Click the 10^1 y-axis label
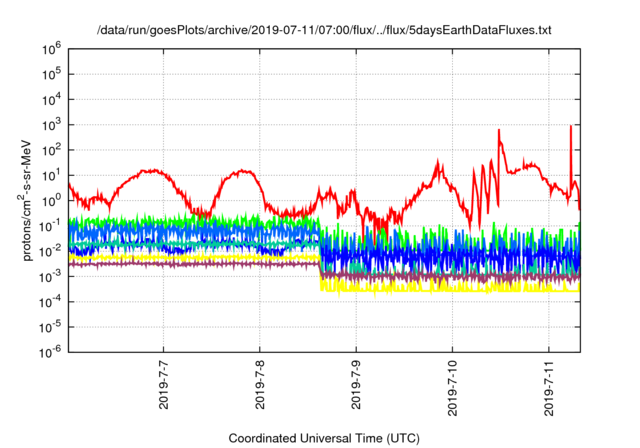 [x=51, y=176]
